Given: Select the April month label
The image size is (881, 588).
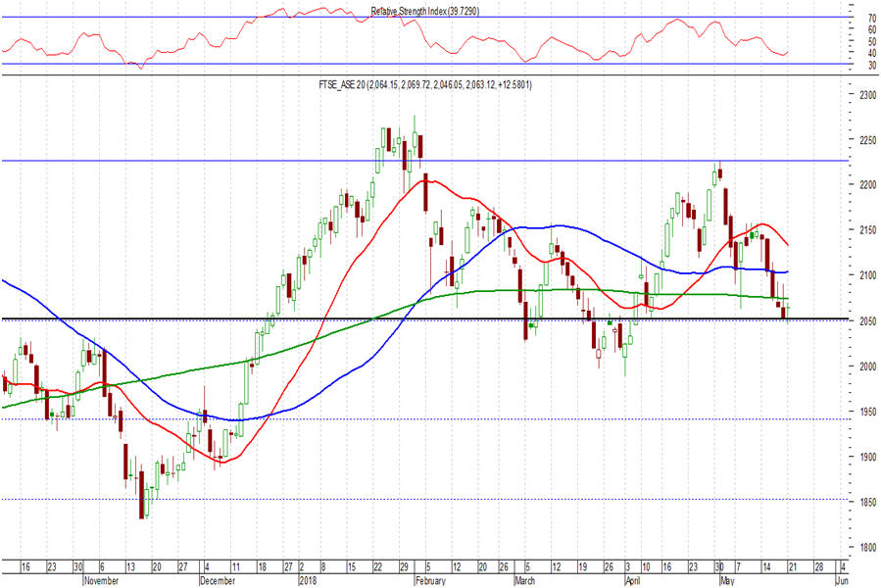Looking at the screenshot, I should click(633, 580).
